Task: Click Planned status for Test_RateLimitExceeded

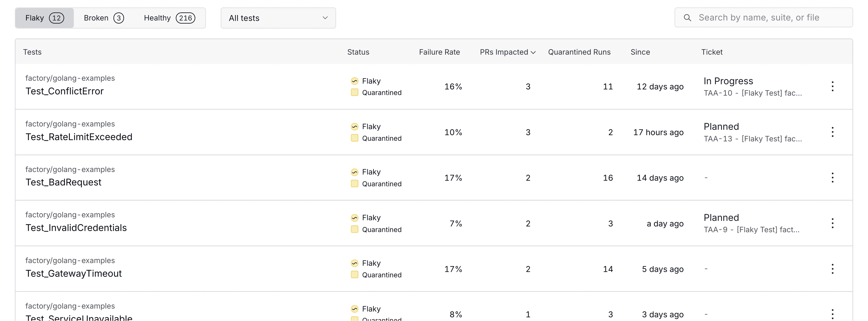Action: click(x=721, y=127)
